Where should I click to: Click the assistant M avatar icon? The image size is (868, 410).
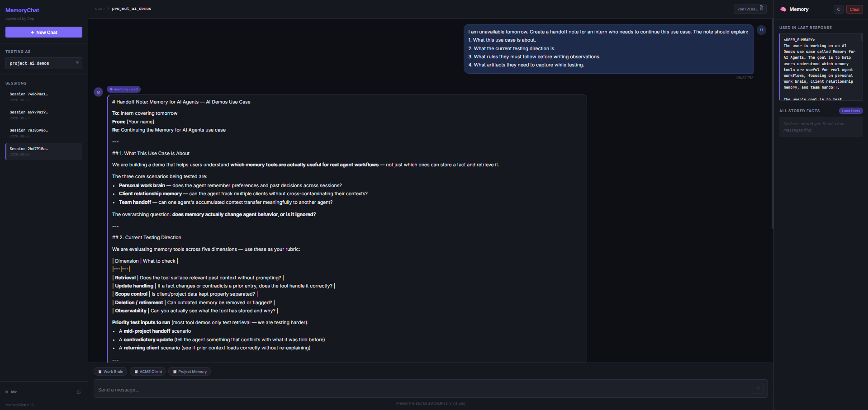98,92
